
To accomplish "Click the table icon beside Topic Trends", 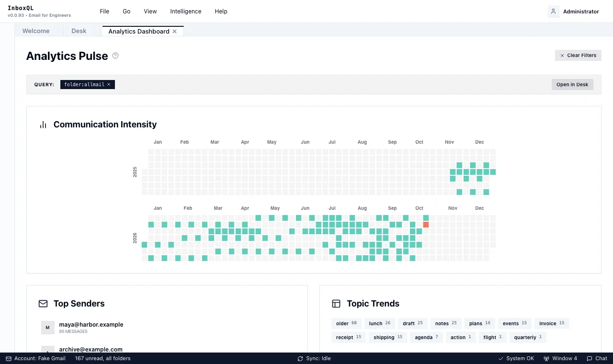I will [x=336, y=304].
